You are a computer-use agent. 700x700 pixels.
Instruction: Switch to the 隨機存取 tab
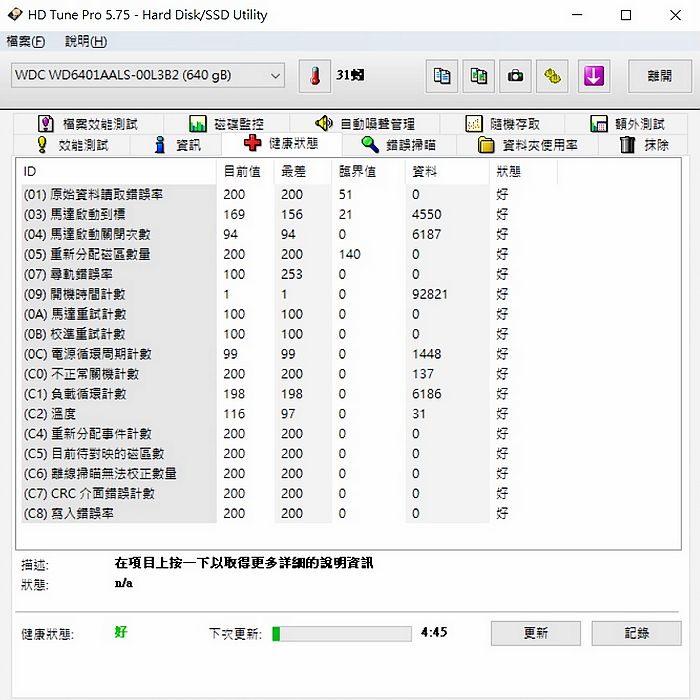coord(502,124)
